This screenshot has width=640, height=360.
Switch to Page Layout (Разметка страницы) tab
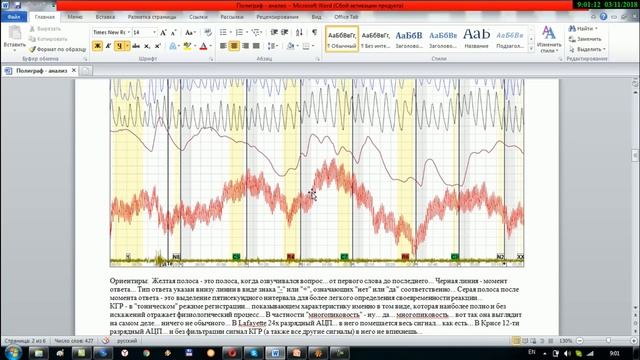coord(152,17)
